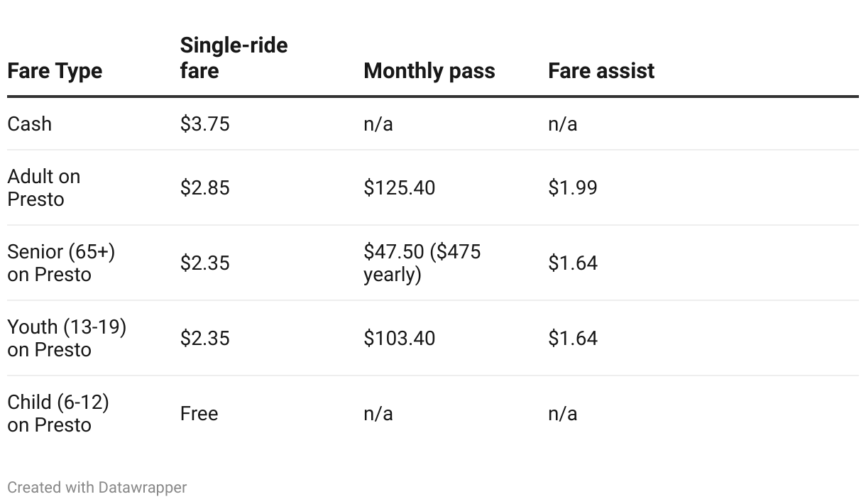
Task: Select the Cash row label
Action: tap(30, 124)
